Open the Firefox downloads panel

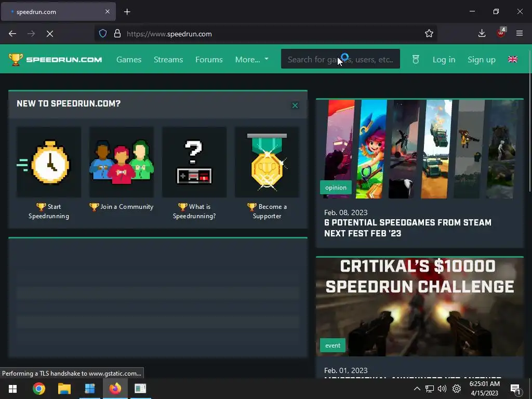(482, 33)
